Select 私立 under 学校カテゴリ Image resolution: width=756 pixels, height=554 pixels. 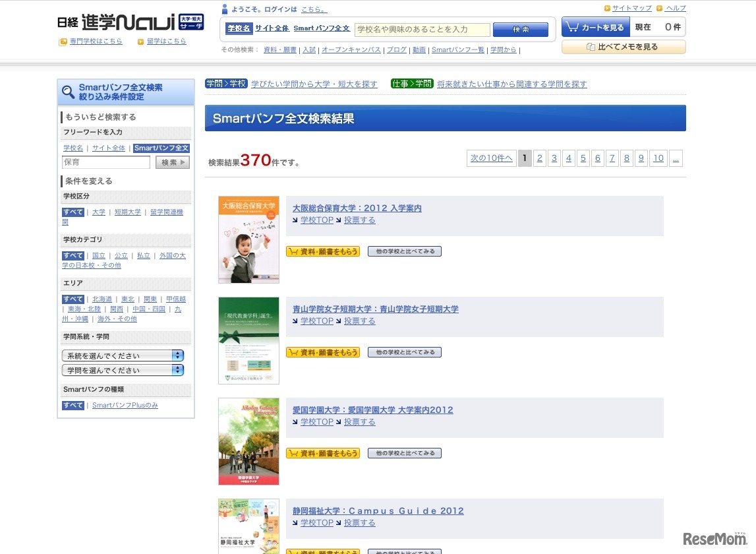[x=143, y=255]
